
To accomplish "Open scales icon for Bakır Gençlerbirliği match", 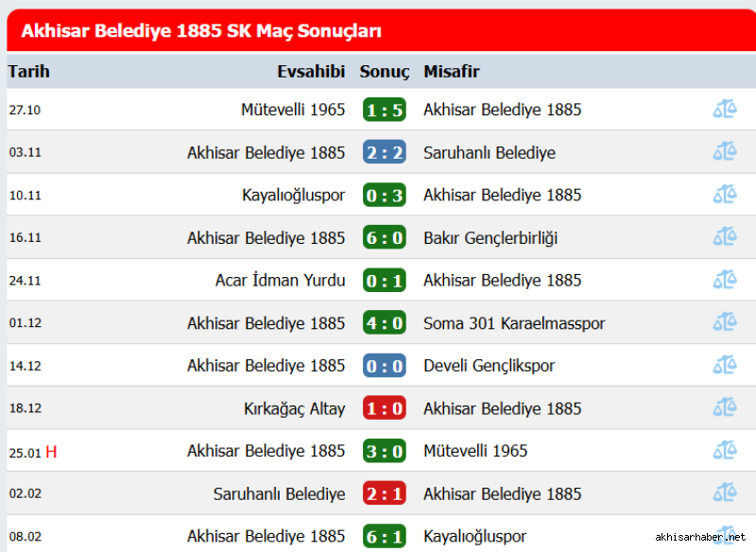I will pos(725,237).
